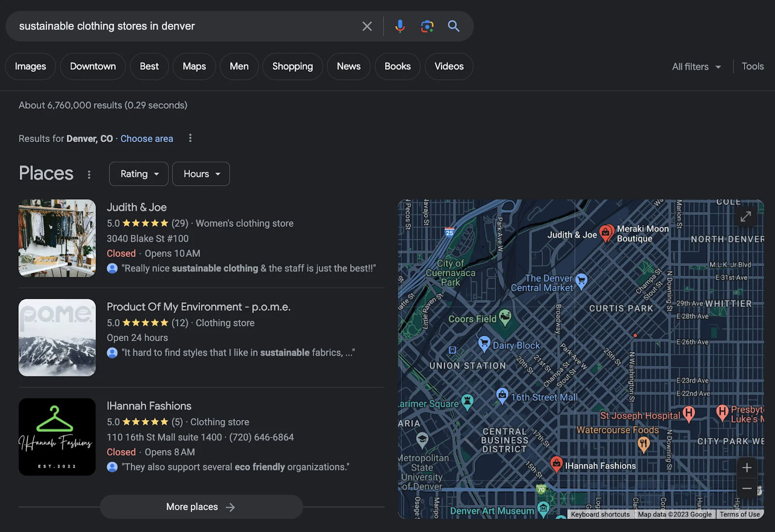The image size is (775, 532).
Task: Click the Metropolitan State University pin
Action: pyautogui.click(x=422, y=440)
